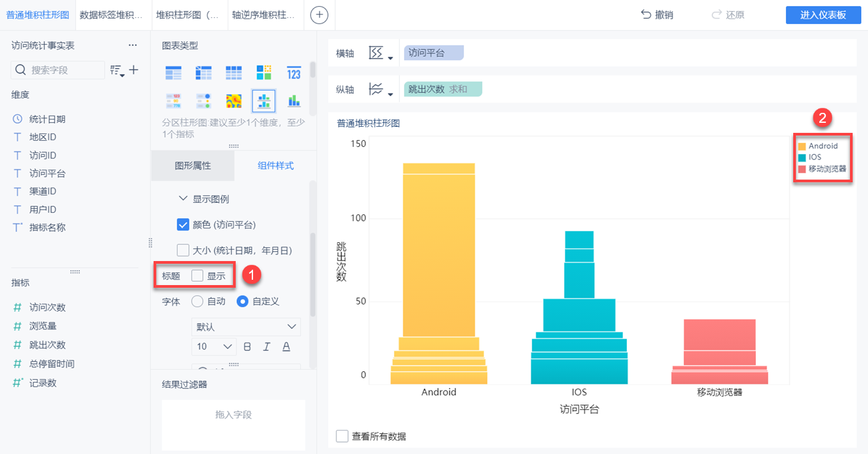The image size is (868, 454).
Task: Switch to the 轴逆序堆积柱… tab
Action: [266, 15]
